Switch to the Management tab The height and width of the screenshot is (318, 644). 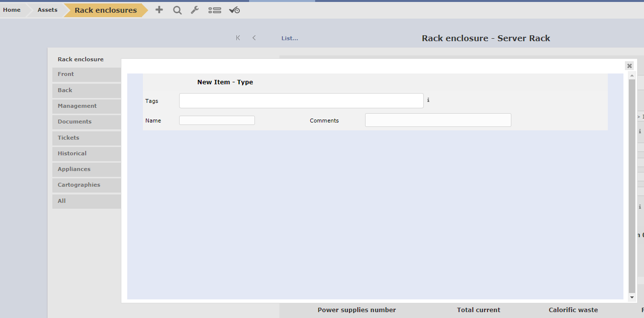pyautogui.click(x=87, y=106)
